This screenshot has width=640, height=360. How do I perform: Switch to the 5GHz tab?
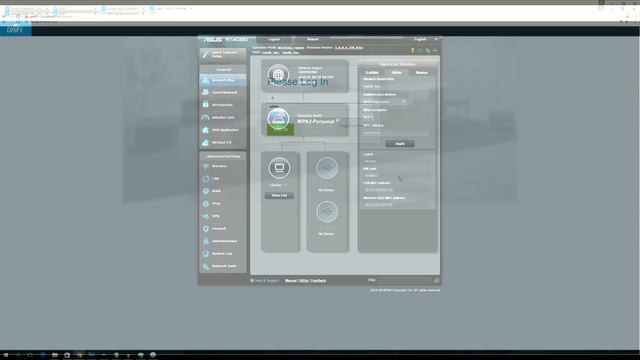tap(396, 73)
